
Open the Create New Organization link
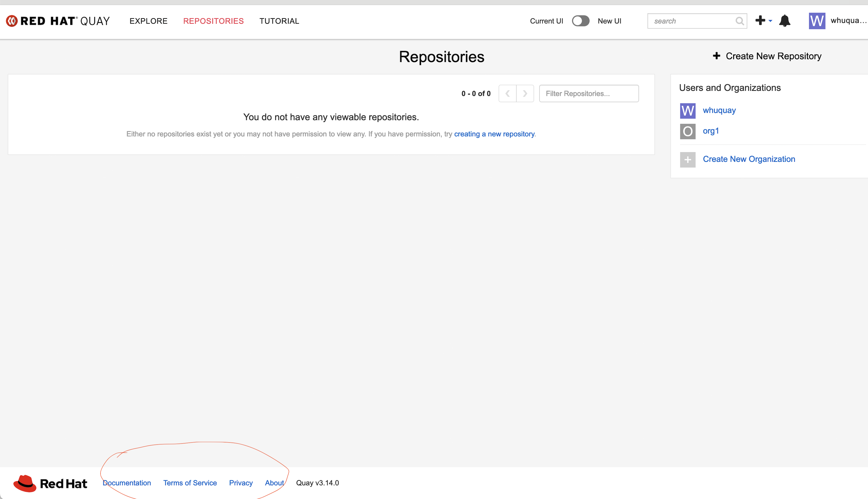pos(749,159)
